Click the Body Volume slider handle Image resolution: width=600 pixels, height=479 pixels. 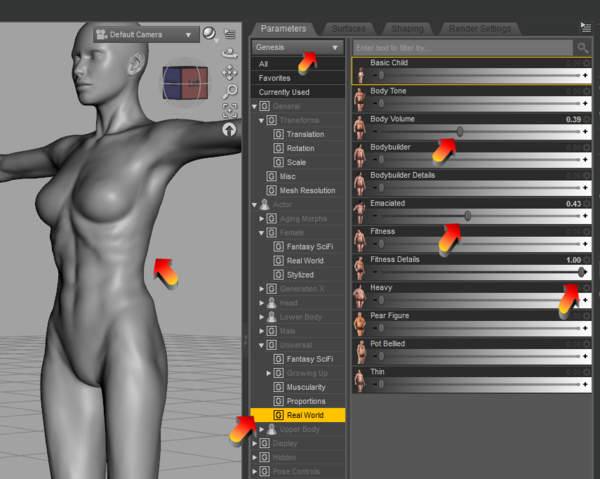coord(460,132)
